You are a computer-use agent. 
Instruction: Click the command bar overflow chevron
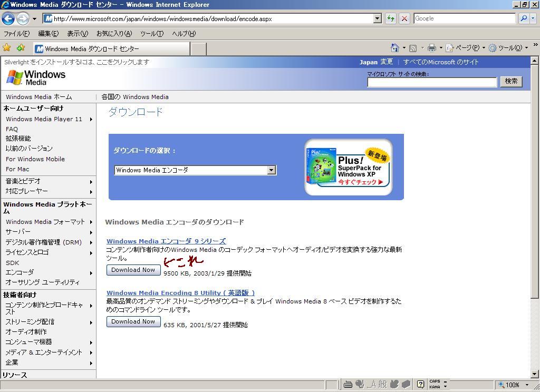[535, 45]
